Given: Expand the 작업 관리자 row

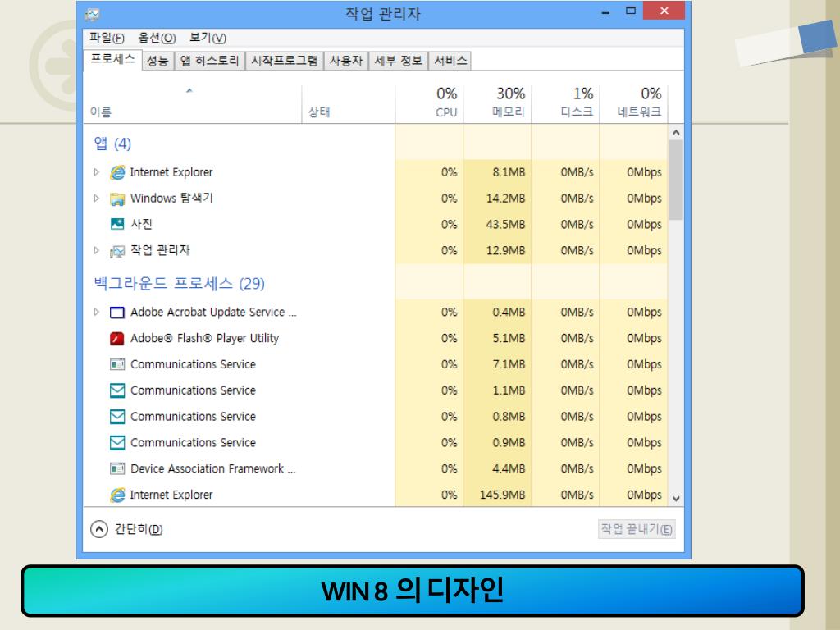Looking at the screenshot, I should click(x=97, y=250).
